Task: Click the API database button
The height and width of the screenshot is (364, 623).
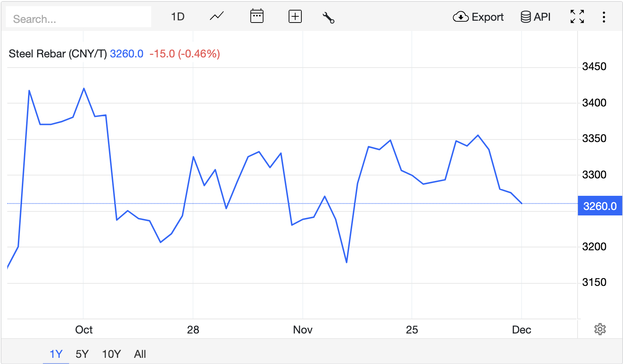Action: click(535, 17)
